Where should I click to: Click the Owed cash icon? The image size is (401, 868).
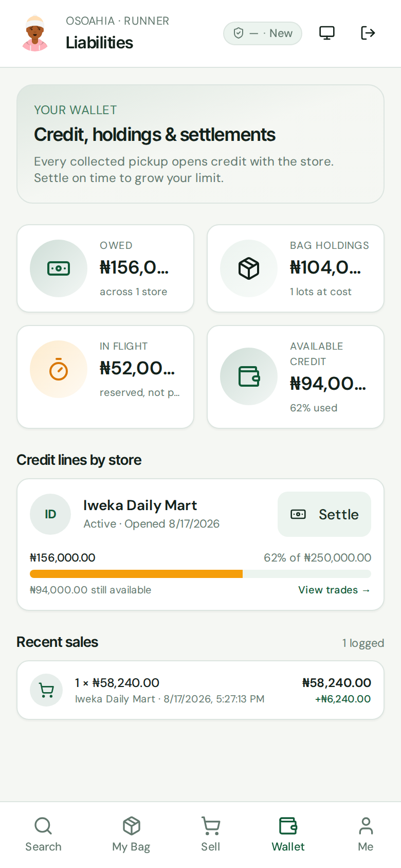click(x=59, y=268)
